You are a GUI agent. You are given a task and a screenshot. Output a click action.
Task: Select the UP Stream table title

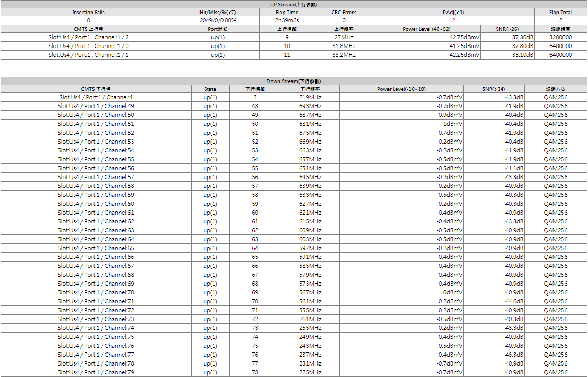pos(293,4)
